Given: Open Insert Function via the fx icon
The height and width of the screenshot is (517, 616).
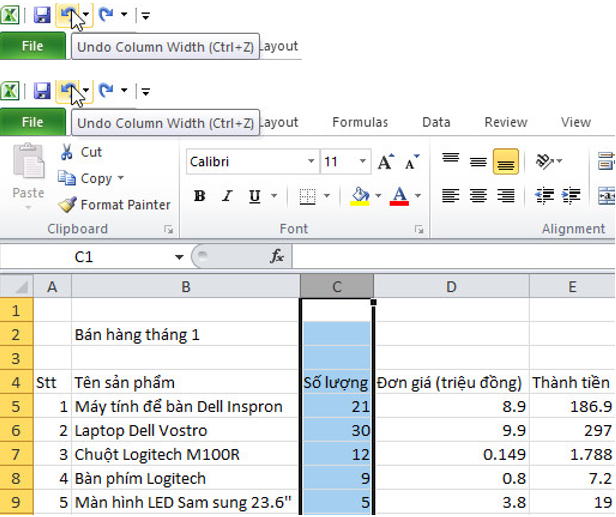Looking at the screenshot, I should coord(277,257).
